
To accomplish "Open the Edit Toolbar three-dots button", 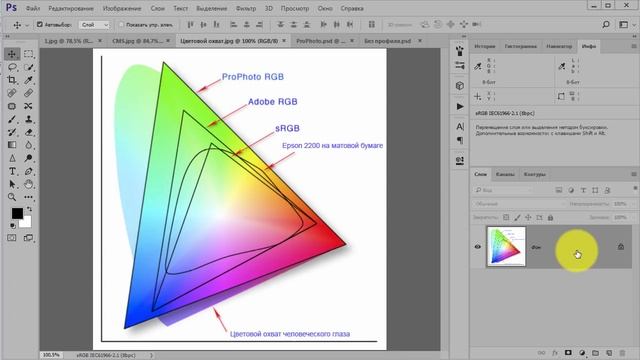I will pos(28,197).
